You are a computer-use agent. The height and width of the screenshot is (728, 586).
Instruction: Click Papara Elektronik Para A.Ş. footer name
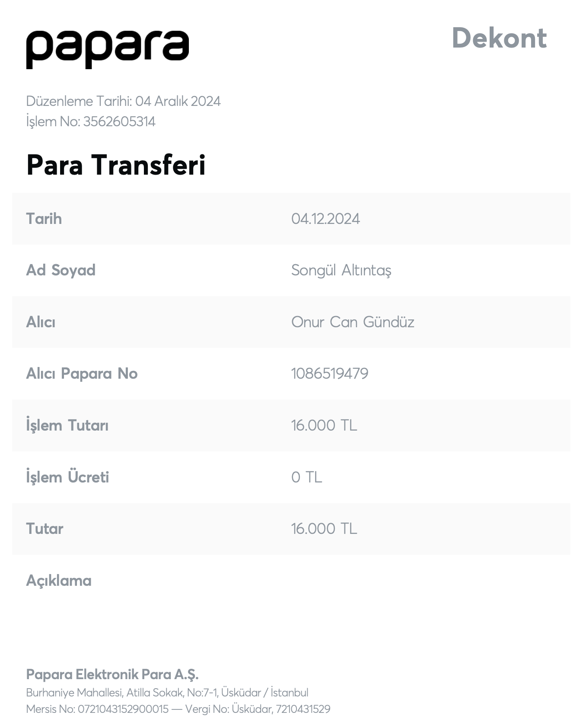(112, 674)
